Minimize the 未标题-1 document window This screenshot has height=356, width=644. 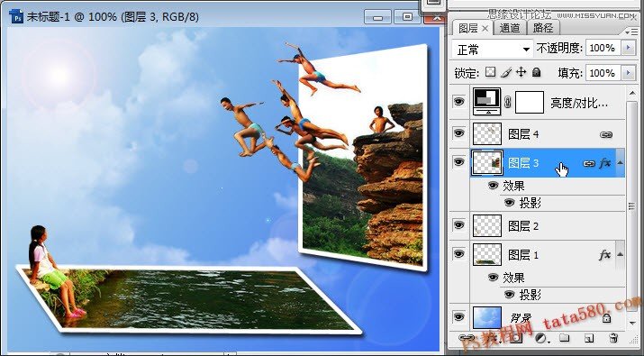pyautogui.click(x=378, y=17)
